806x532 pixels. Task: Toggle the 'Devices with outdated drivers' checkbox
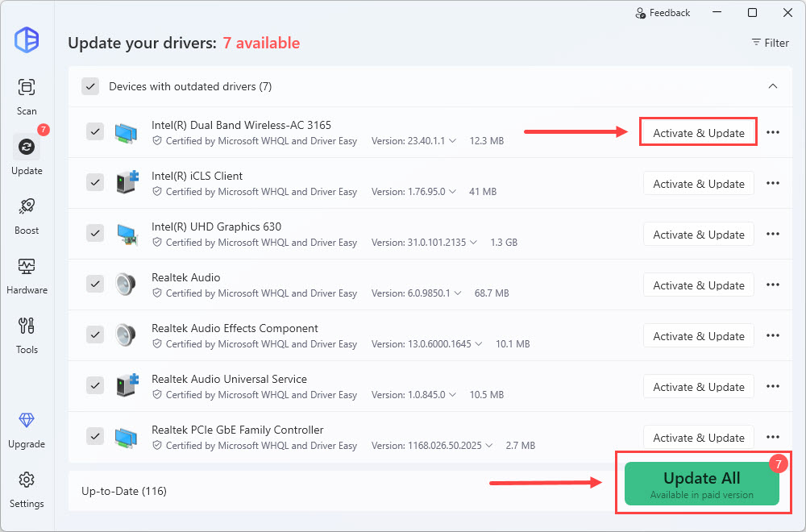click(90, 86)
